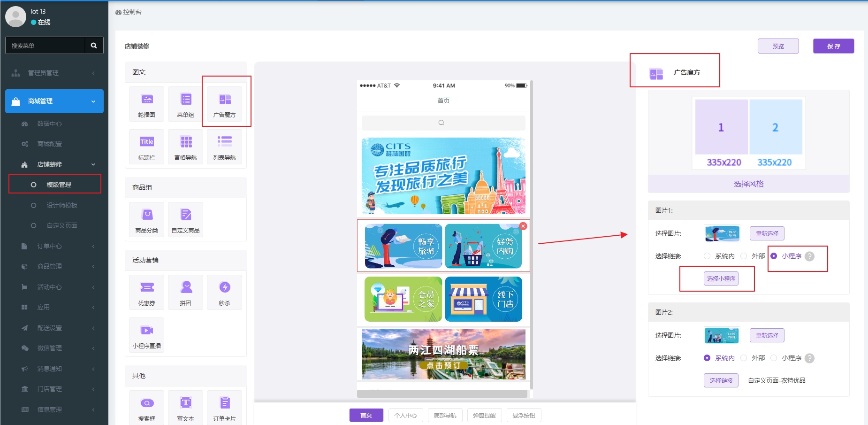868x425 pixels.
Task: Switch to the 个人中心 bottom tab
Action: coord(405,415)
